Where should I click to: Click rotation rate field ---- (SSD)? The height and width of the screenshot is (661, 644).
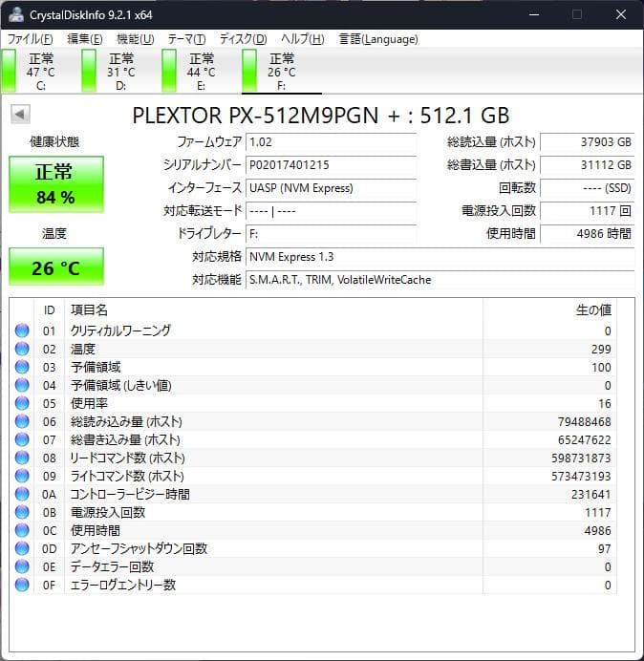coord(587,188)
